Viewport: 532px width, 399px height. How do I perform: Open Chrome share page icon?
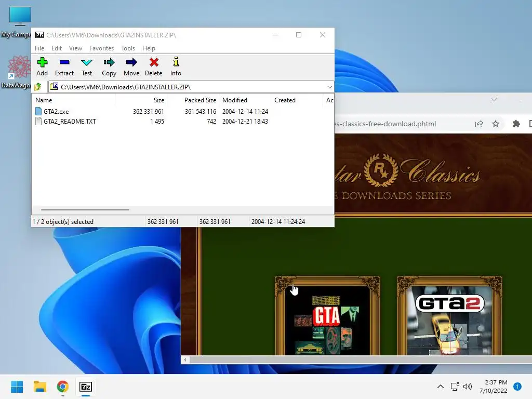[x=478, y=124]
